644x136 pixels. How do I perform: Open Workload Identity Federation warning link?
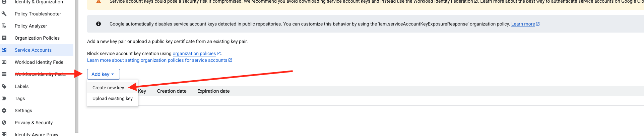click(443, 2)
